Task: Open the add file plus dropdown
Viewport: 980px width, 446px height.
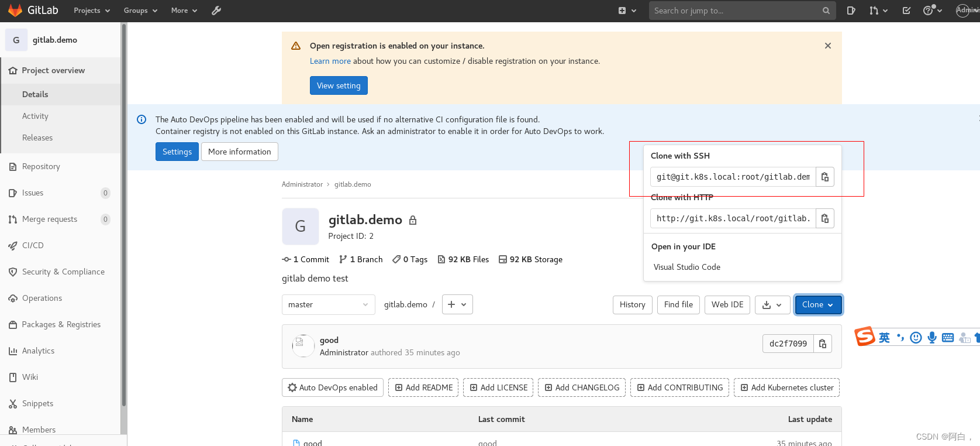Action: [457, 304]
